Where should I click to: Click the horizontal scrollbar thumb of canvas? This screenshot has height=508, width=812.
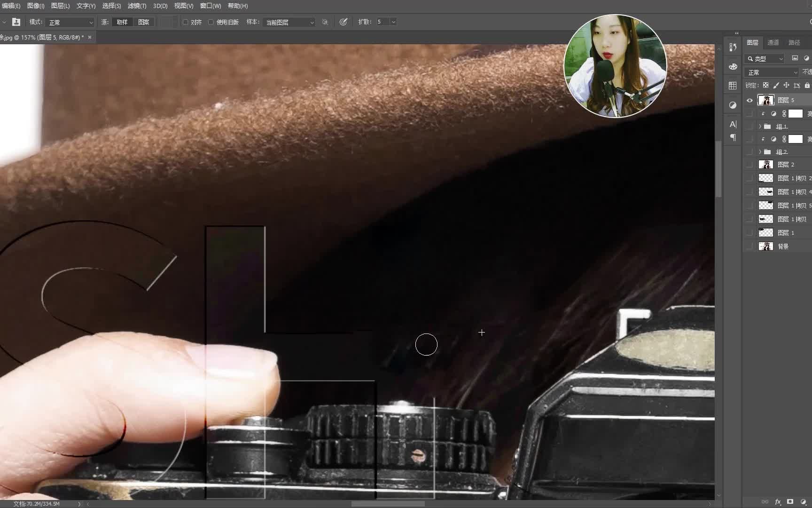click(x=388, y=504)
